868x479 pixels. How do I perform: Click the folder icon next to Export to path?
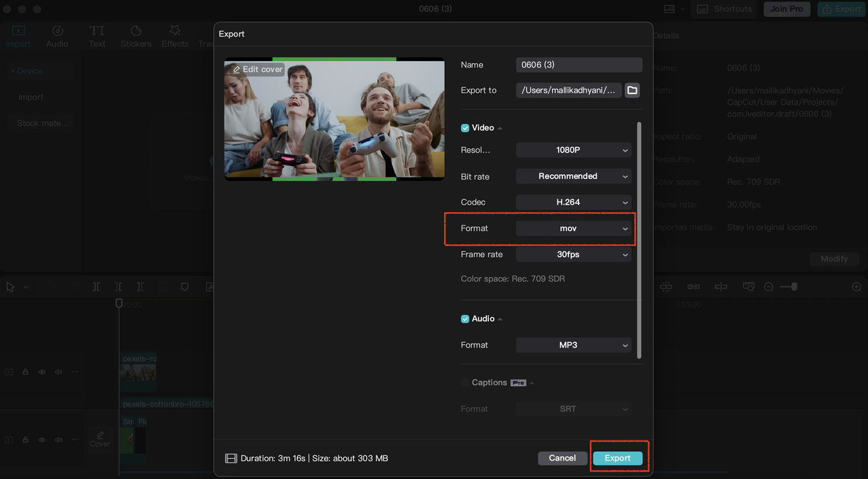[x=632, y=90]
